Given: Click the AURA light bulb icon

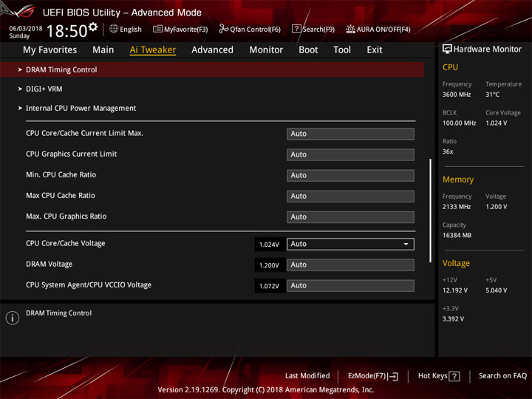Looking at the screenshot, I should point(350,29).
